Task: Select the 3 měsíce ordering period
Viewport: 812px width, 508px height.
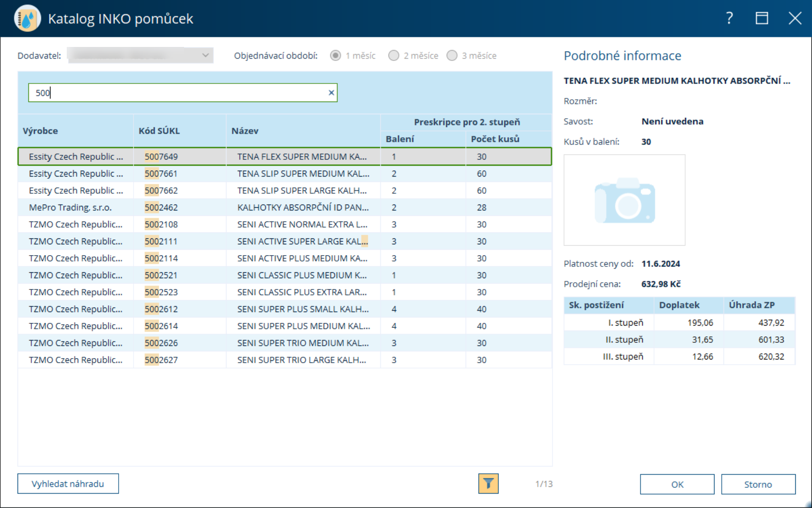Action: coord(452,56)
